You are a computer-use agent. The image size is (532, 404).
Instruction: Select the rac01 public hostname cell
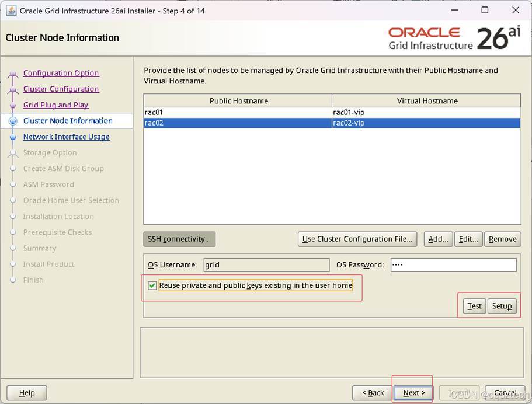[238, 112]
